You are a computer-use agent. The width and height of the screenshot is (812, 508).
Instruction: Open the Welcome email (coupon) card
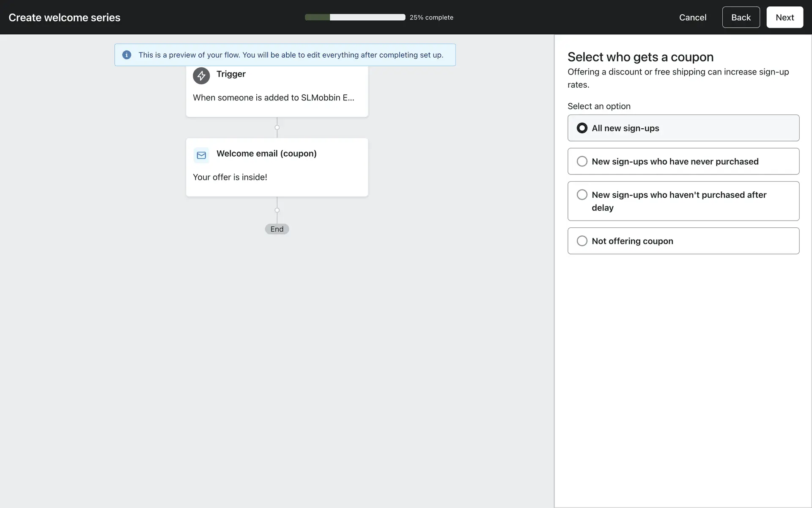coord(277,167)
